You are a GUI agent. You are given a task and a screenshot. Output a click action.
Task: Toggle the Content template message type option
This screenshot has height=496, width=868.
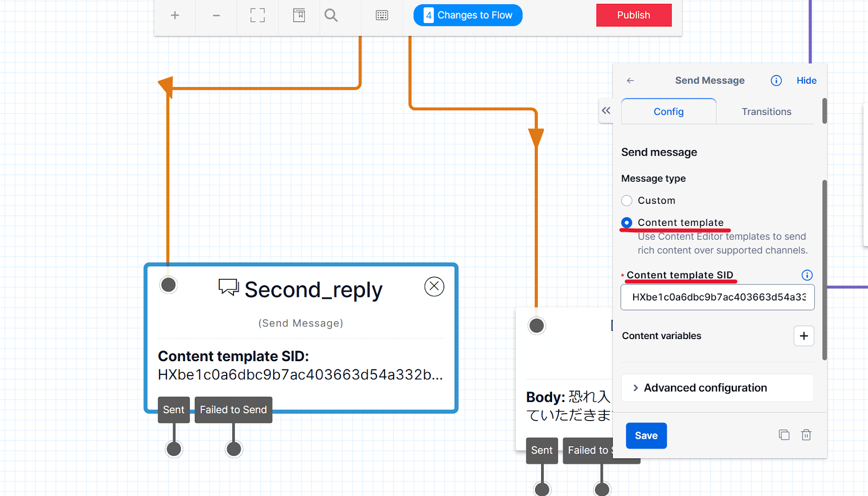click(627, 223)
